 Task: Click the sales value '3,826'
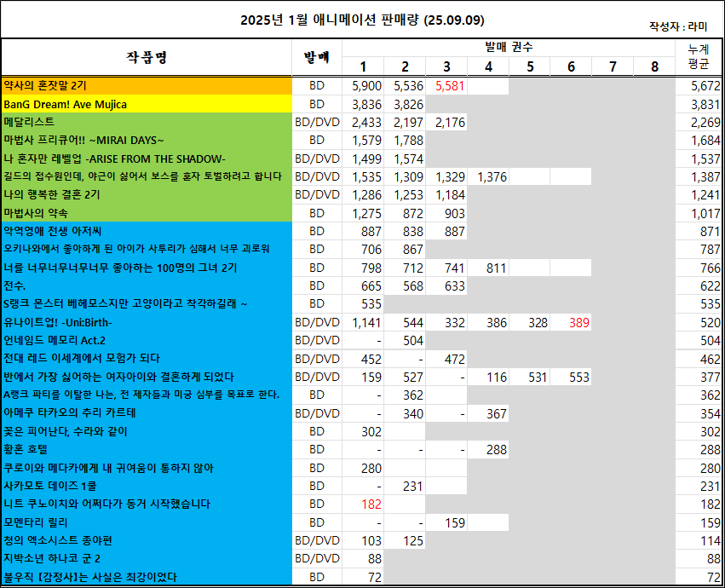(408, 105)
